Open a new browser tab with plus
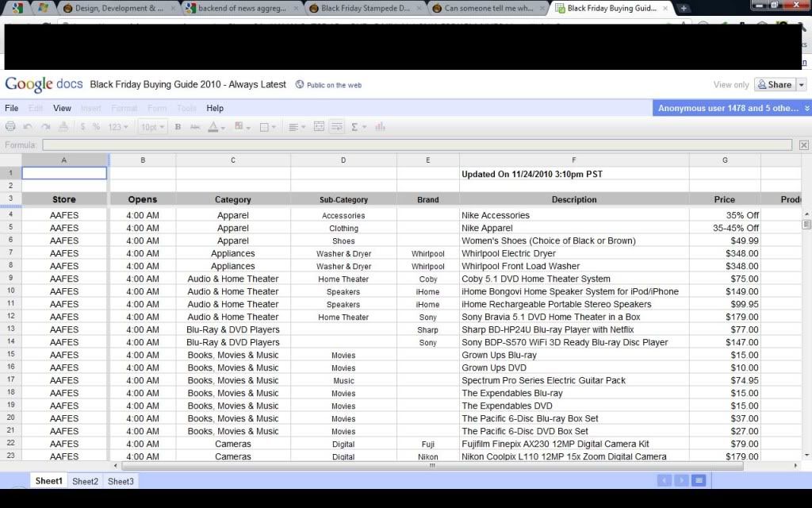The height and width of the screenshot is (508, 812). pyautogui.click(x=684, y=8)
